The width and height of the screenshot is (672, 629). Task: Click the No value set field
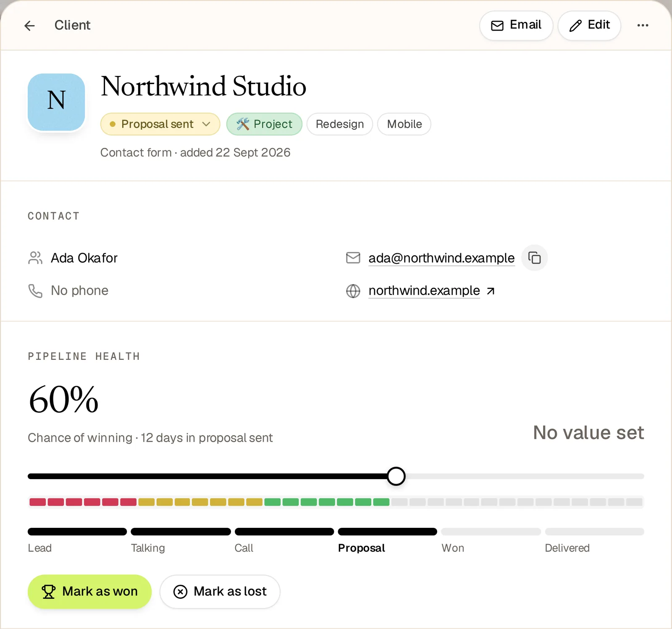pyautogui.click(x=588, y=432)
